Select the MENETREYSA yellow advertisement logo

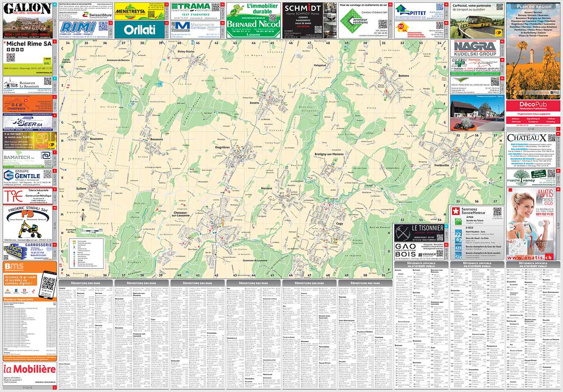[131, 12]
